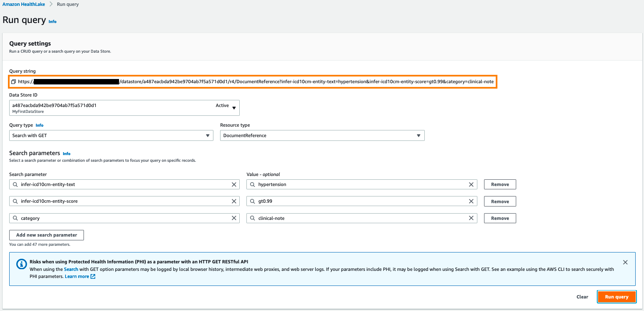Screen dimensions: 644x311
Task: Open the Learn more external link
Action: pos(80,276)
